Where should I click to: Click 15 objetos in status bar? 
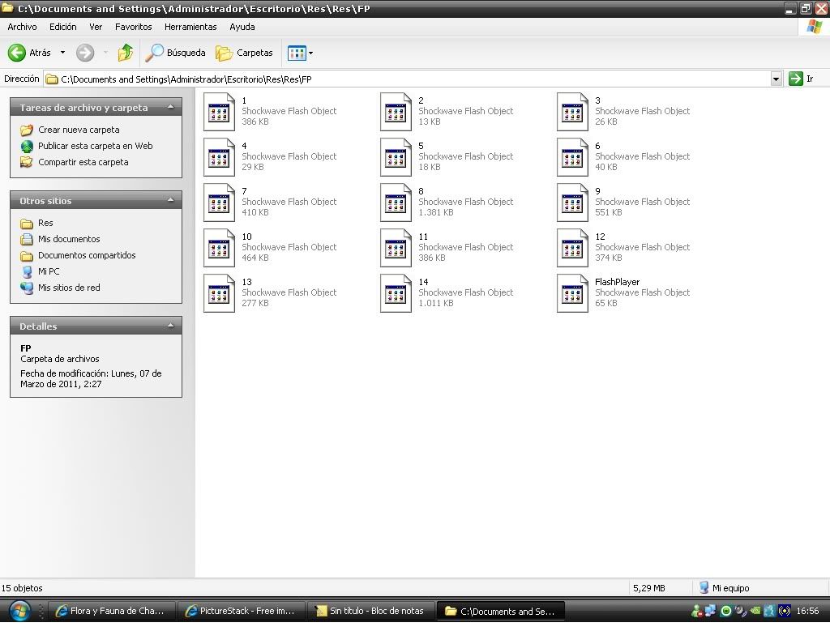point(22,588)
